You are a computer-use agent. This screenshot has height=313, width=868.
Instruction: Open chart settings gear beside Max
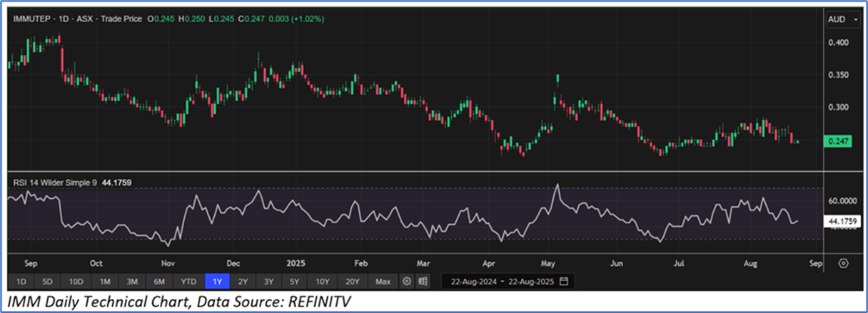point(407,280)
